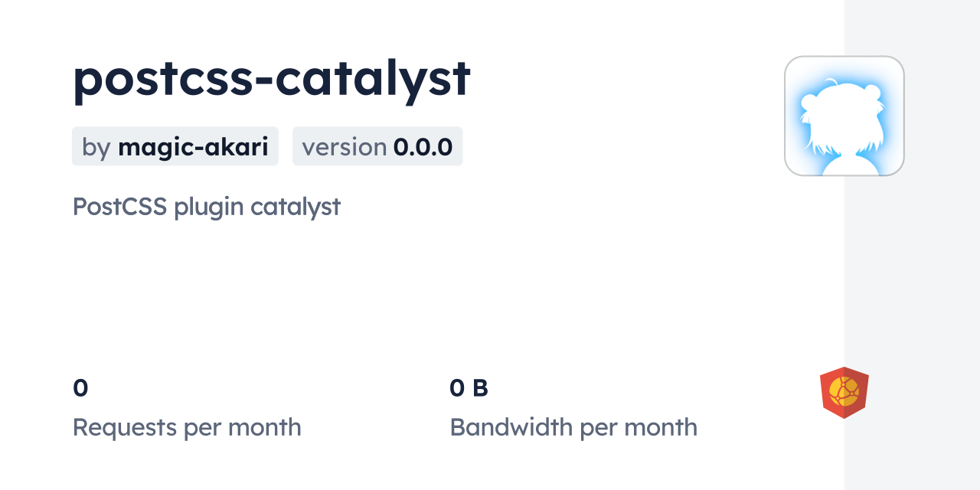
Task: Click the "Bandwidth per month" label
Action: coord(573,427)
